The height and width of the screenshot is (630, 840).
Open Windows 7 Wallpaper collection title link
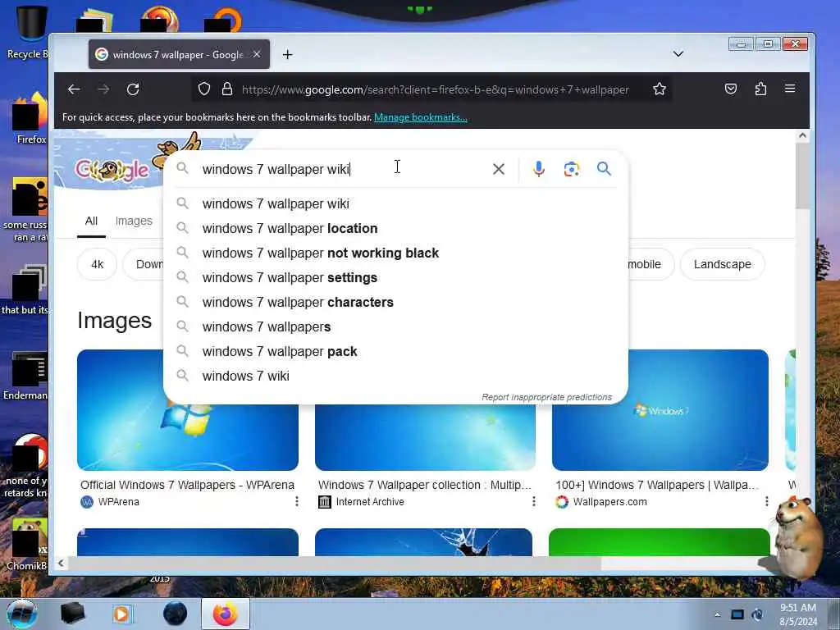pos(424,485)
